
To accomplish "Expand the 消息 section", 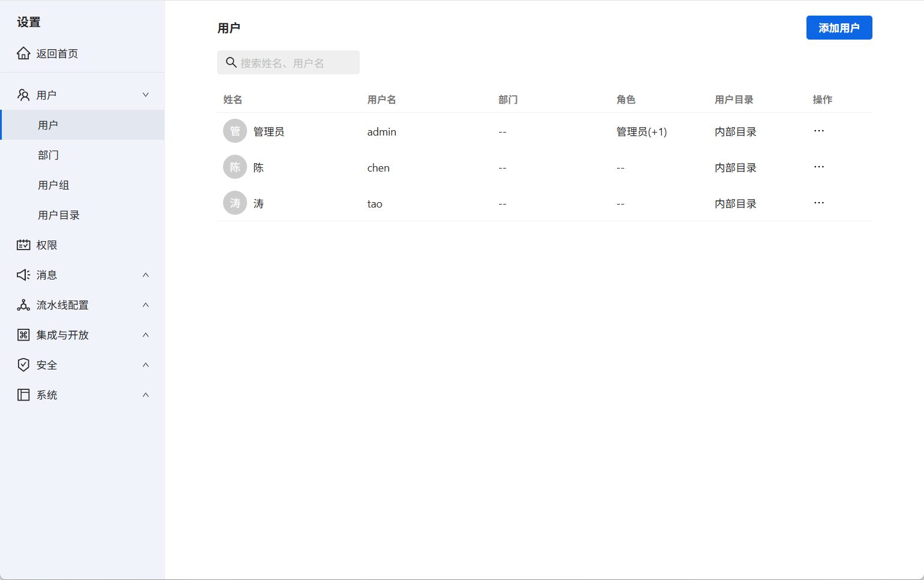I will tap(145, 275).
